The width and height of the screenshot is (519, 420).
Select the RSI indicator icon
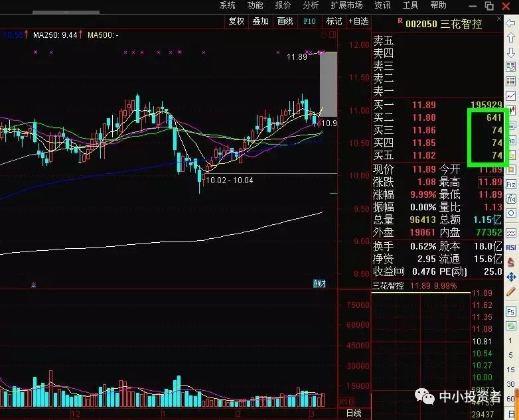(x=511, y=247)
